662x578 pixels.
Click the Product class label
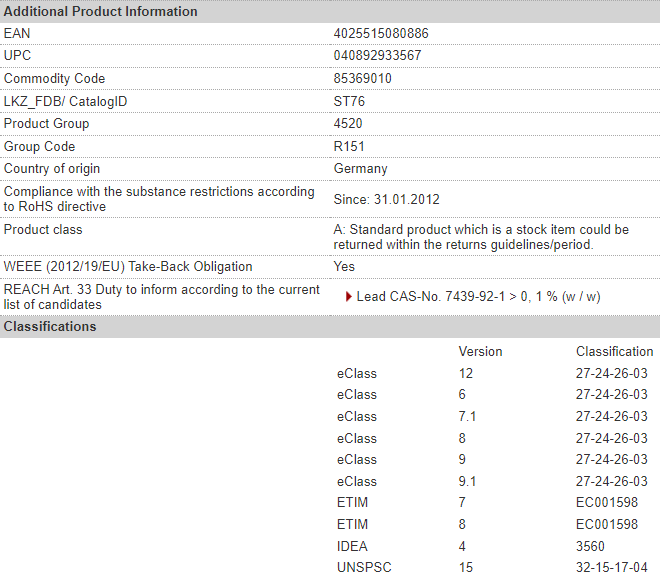point(43,229)
